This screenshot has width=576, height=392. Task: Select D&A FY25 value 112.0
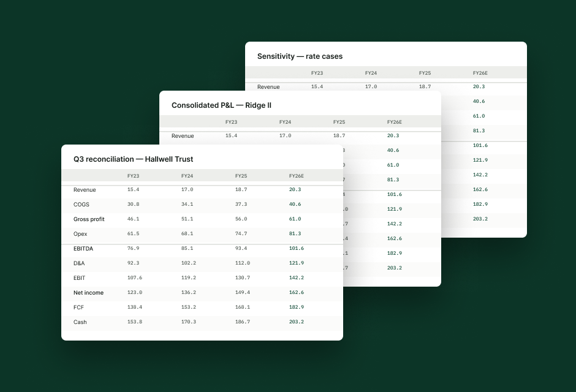243,263
